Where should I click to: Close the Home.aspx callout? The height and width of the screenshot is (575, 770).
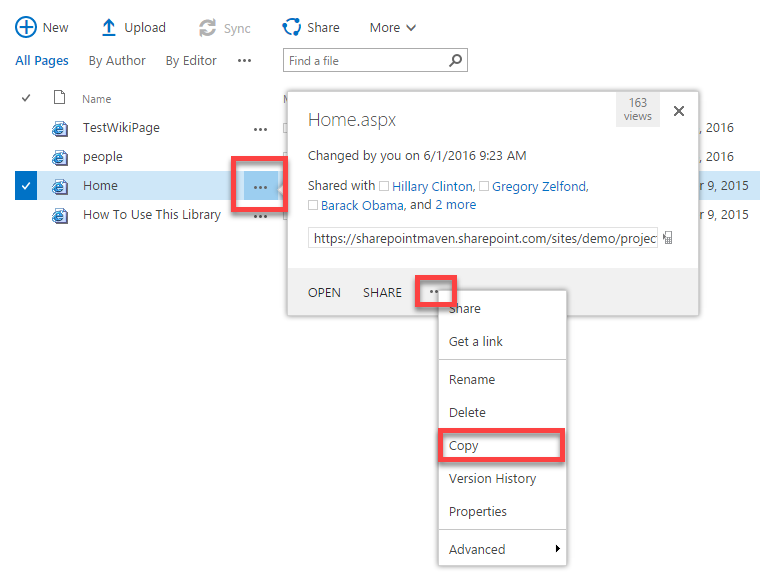(679, 111)
